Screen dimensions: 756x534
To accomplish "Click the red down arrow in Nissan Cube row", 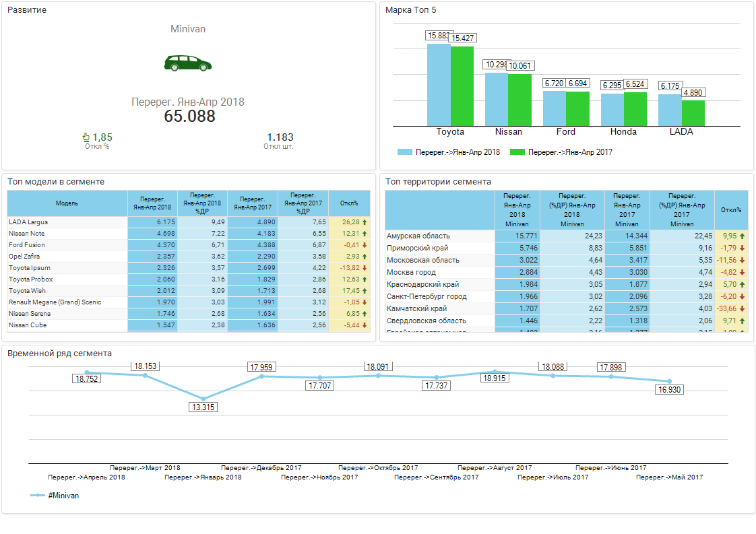I will [365, 325].
